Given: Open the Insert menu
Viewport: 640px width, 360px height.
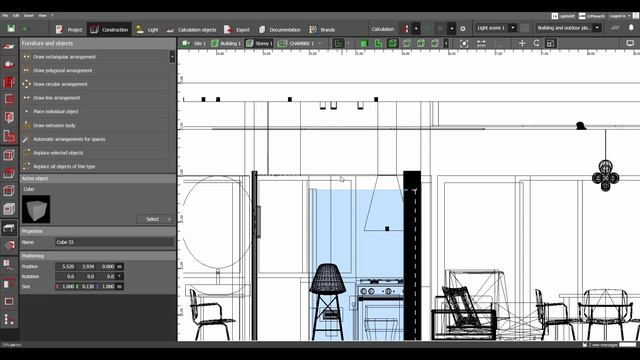Looking at the screenshot, I should (29, 16).
